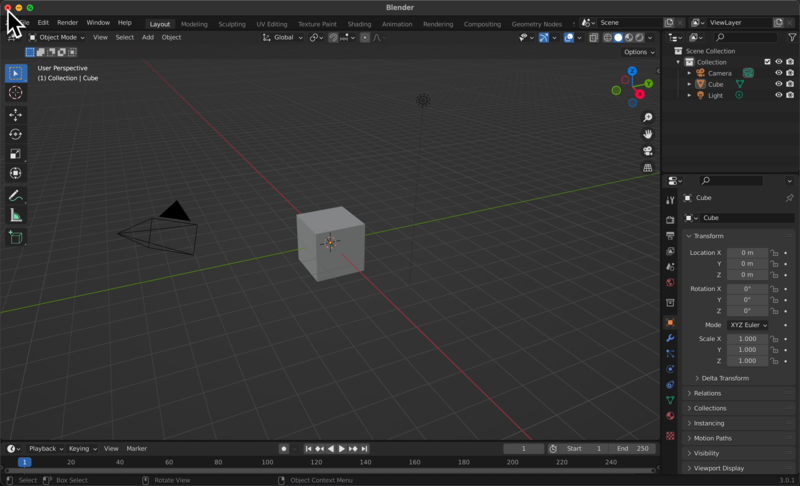Open the Render properties tab
Image resolution: width=800 pixels, height=486 pixels.
tap(670, 220)
